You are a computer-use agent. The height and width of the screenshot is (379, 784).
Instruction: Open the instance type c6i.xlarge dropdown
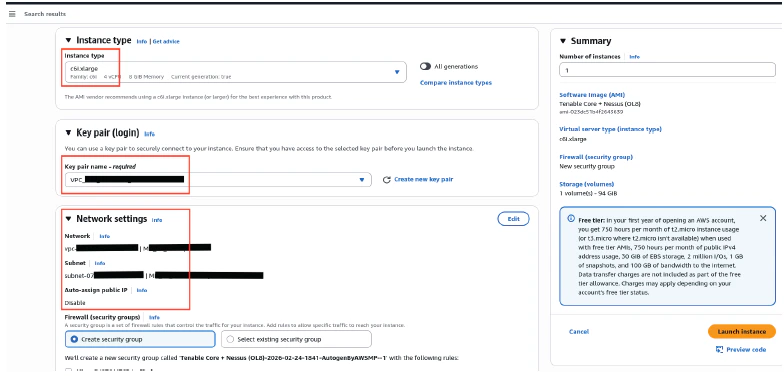coord(235,72)
